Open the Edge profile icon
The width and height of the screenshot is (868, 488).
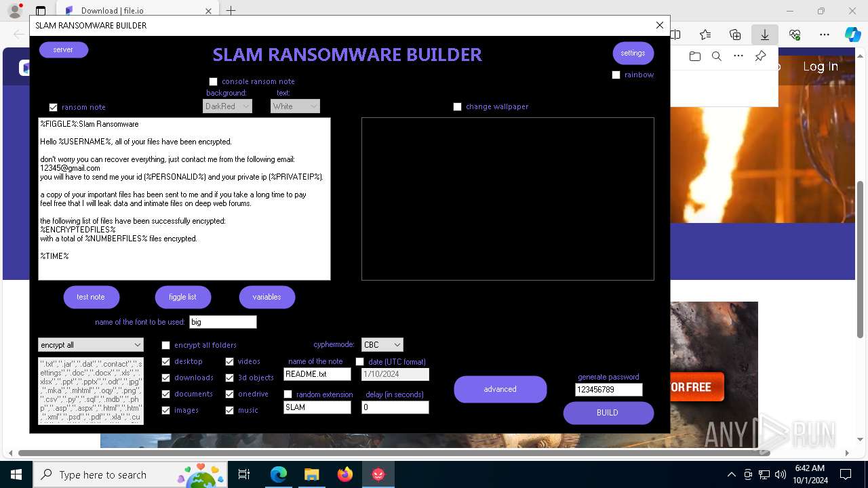(15, 11)
